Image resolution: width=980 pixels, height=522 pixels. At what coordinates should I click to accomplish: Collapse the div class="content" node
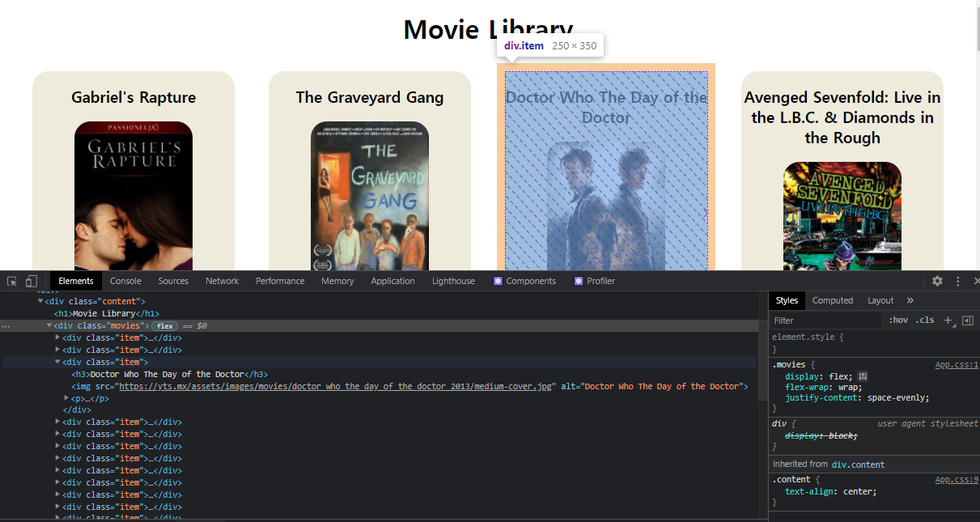40,301
